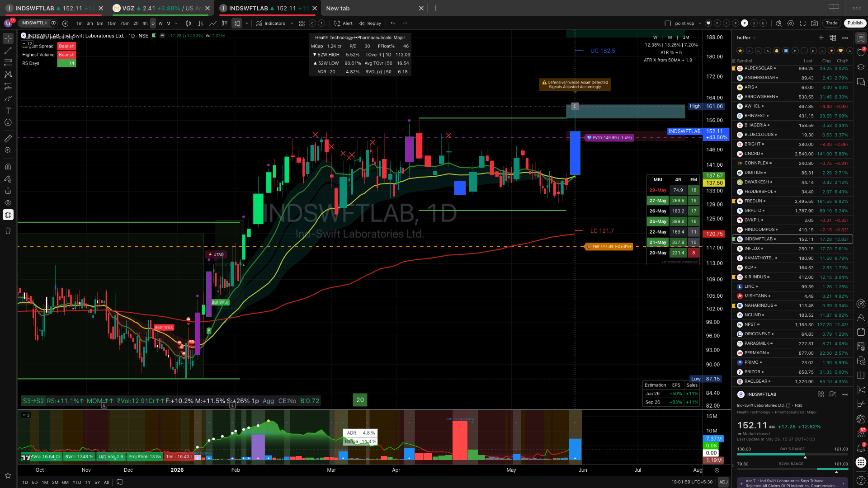Select the ruler measure tool

point(8,138)
